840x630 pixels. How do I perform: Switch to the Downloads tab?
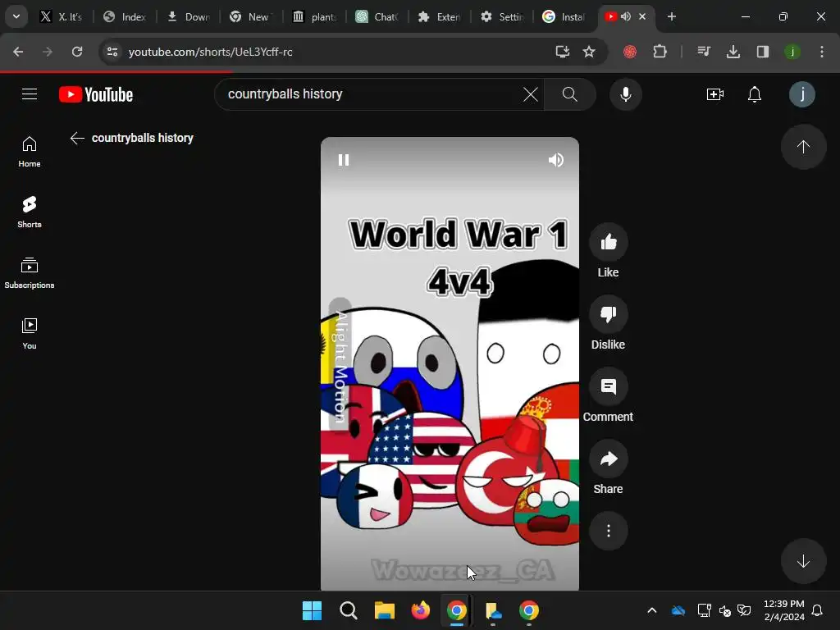click(188, 16)
